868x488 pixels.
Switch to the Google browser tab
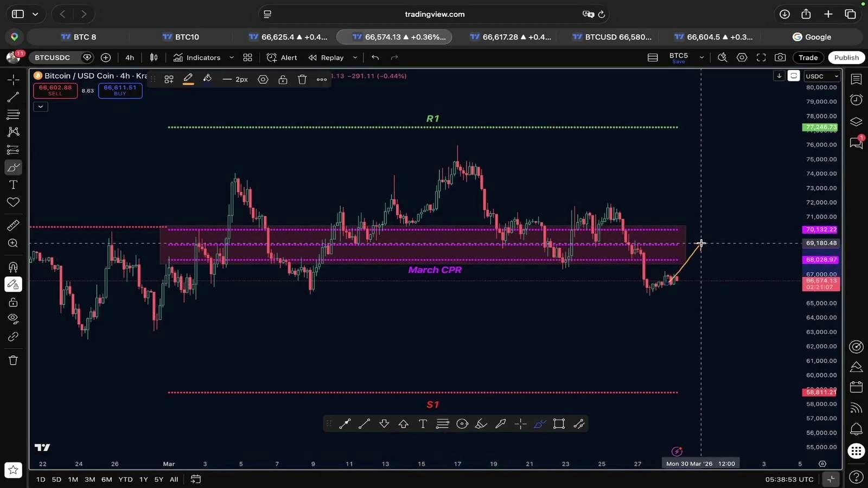[x=812, y=37]
